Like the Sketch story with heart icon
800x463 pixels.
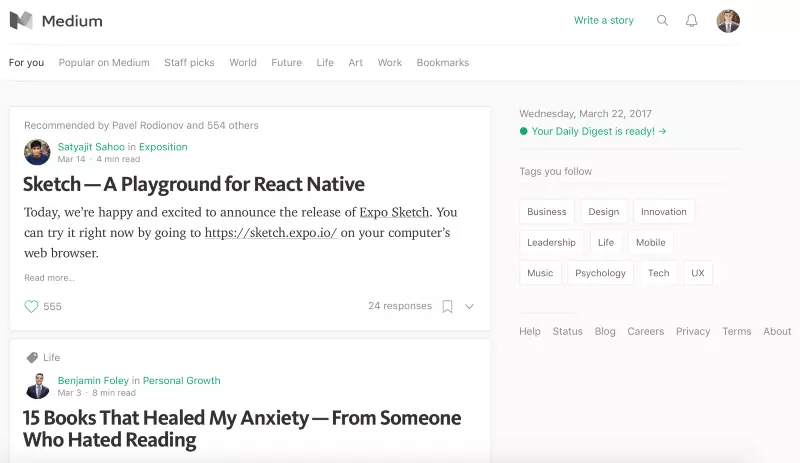[31, 306]
